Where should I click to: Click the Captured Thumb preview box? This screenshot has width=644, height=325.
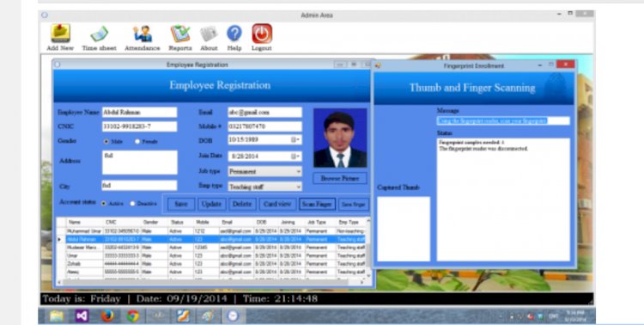(404, 229)
